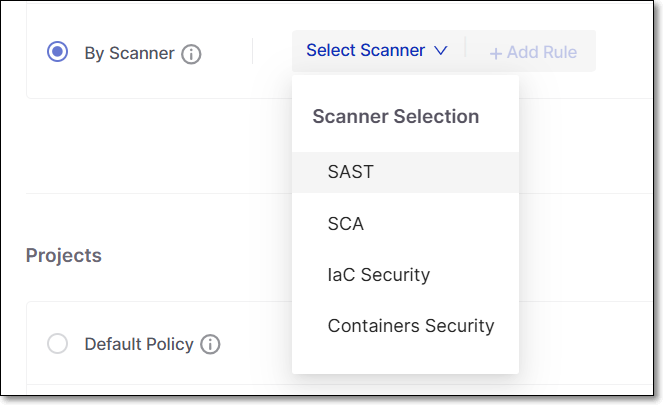The width and height of the screenshot is (663, 405).
Task: Pick Containers Security scanner option
Action: [411, 326]
